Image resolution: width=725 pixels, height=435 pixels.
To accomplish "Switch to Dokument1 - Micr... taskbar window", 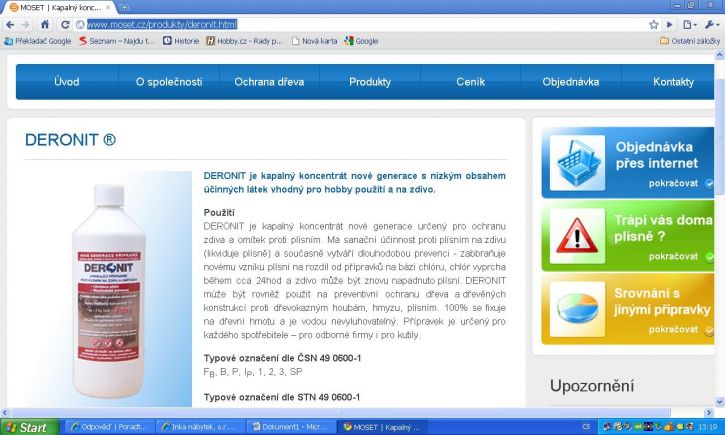I will click(x=290, y=427).
